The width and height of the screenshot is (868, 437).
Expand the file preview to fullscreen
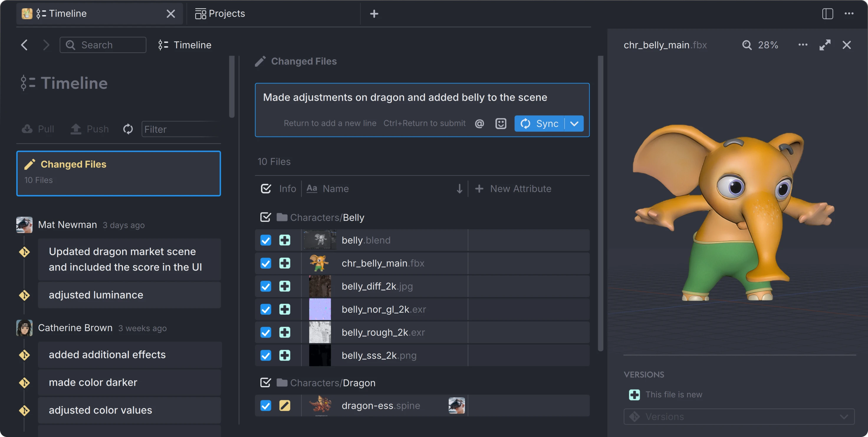tap(825, 45)
